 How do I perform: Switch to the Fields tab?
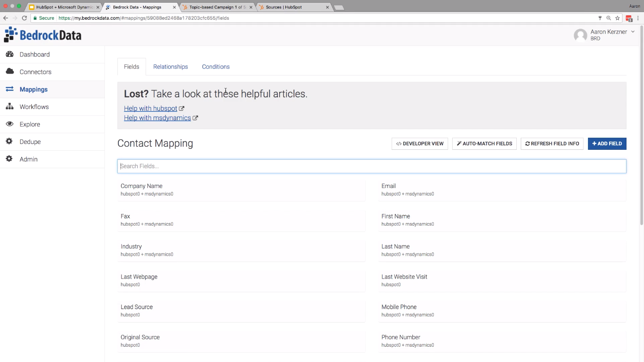pyautogui.click(x=132, y=67)
